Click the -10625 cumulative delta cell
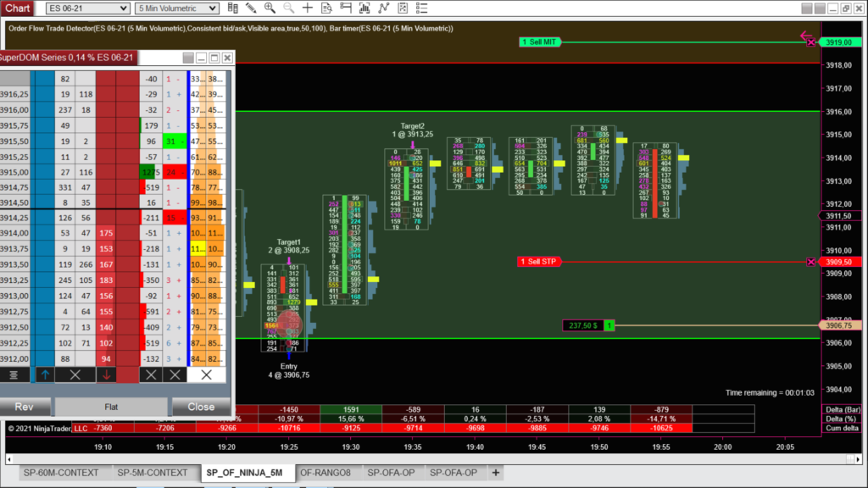868x488 pixels. [661, 428]
